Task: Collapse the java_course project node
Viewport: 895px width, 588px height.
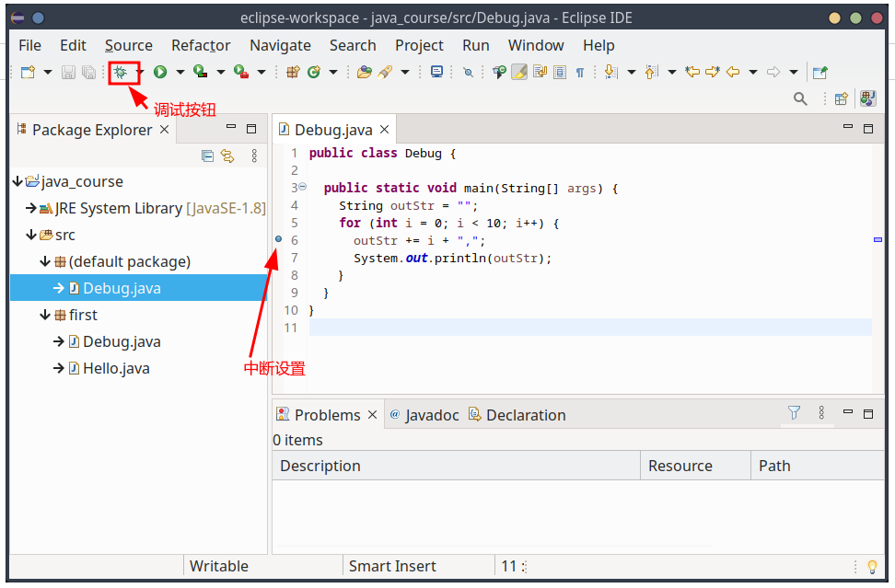Action: click(x=17, y=182)
